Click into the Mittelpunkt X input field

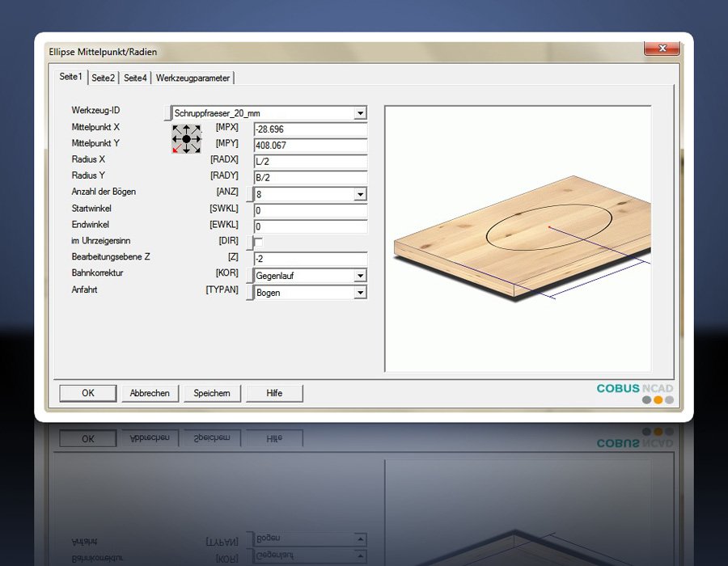pos(311,129)
